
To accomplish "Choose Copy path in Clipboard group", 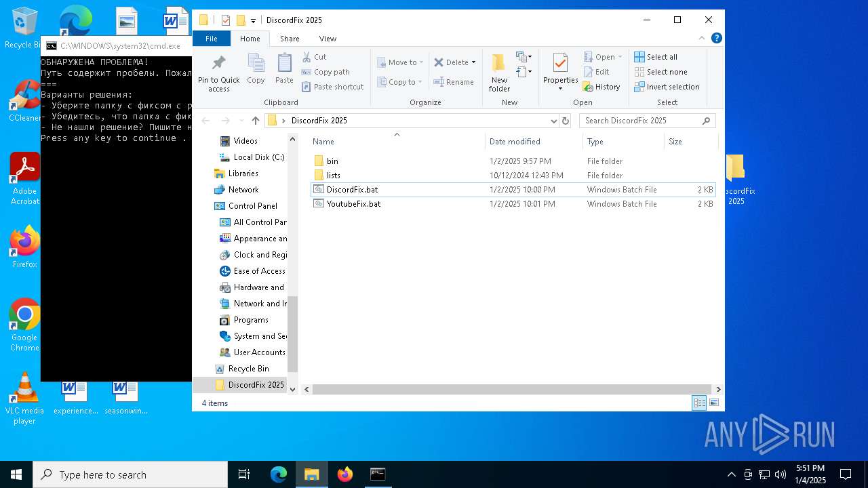I will (325, 72).
